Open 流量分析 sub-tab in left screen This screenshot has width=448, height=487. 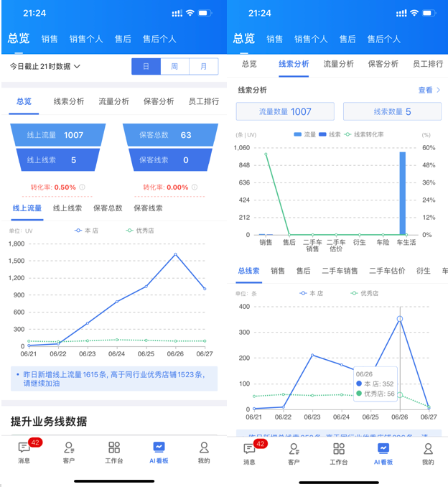pos(113,101)
